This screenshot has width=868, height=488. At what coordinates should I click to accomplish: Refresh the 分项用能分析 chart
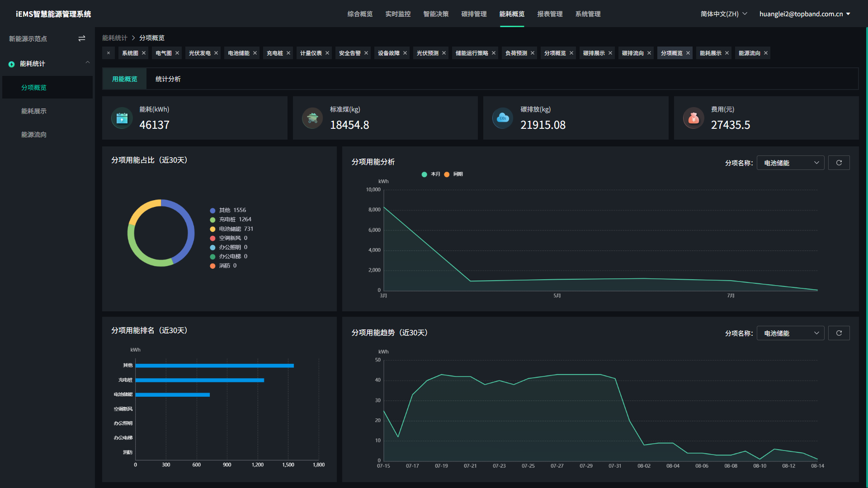839,163
